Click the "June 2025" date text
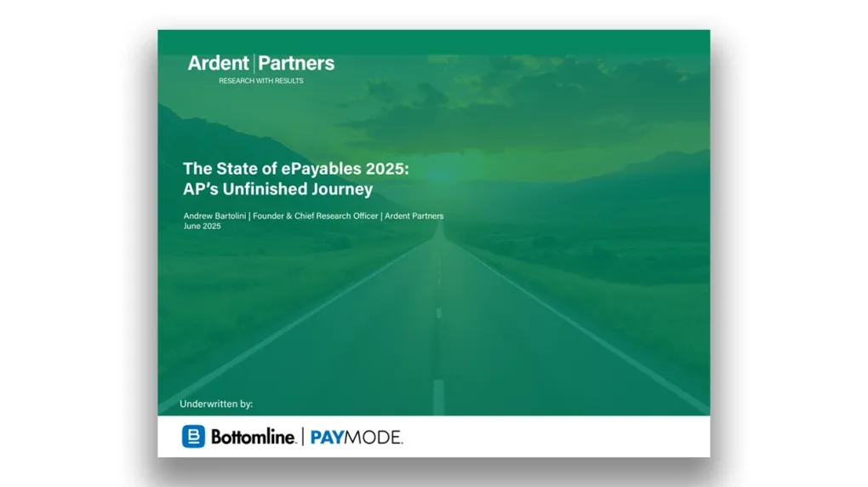The height and width of the screenshot is (487, 868). tap(202, 226)
